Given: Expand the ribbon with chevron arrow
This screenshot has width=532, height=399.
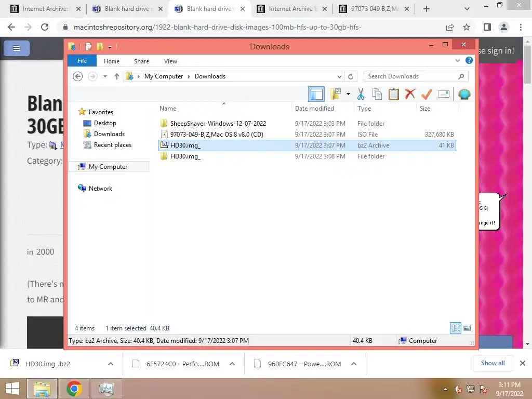Looking at the screenshot, I should pyautogui.click(x=457, y=61).
